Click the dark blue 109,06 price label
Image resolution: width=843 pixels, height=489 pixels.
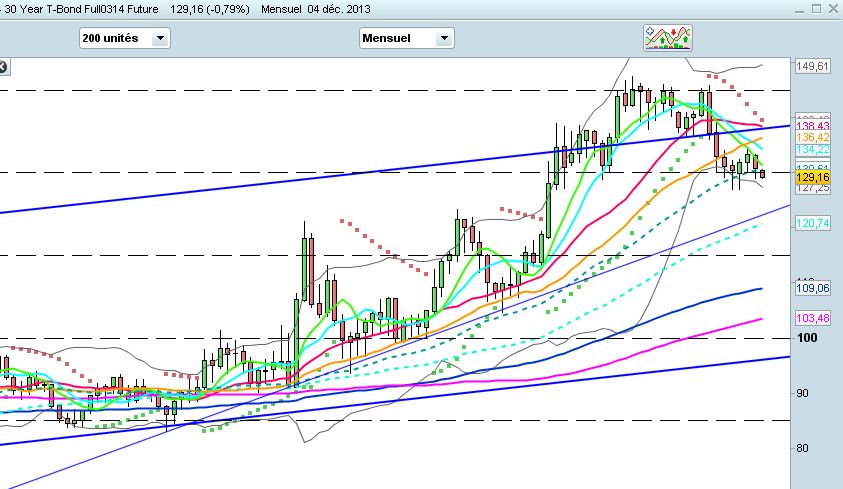(x=812, y=288)
